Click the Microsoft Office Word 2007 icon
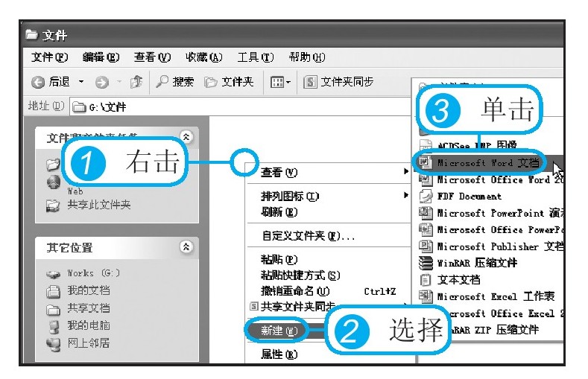Viewport: 588px width, 379px height. pyautogui.click(x=426, y=179)
